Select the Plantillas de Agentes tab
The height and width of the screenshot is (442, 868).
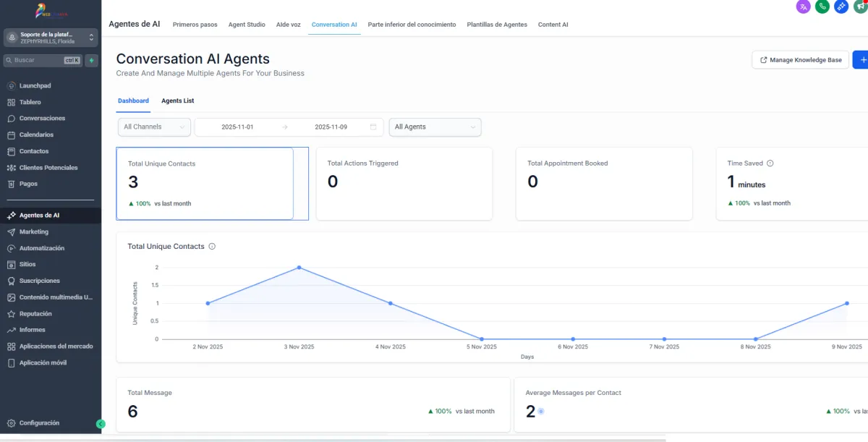[497, 25]
